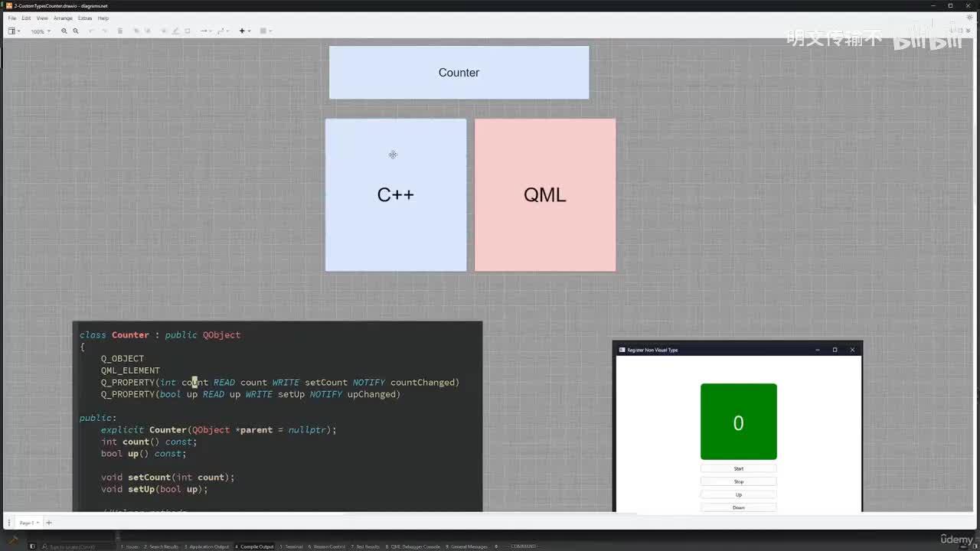Select the Counter shape in the diagram
This screenshot has height=551, width=980.
click(x=459, y=73)
